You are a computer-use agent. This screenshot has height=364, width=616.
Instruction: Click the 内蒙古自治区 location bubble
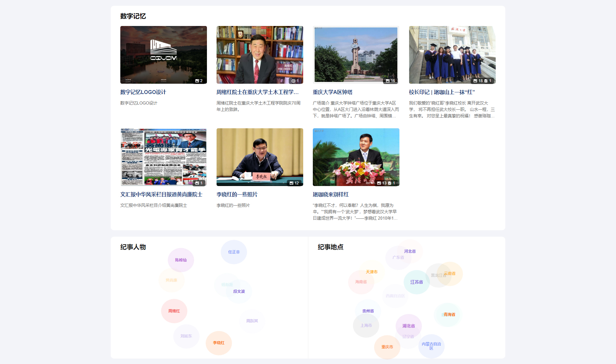click(431, 346)
